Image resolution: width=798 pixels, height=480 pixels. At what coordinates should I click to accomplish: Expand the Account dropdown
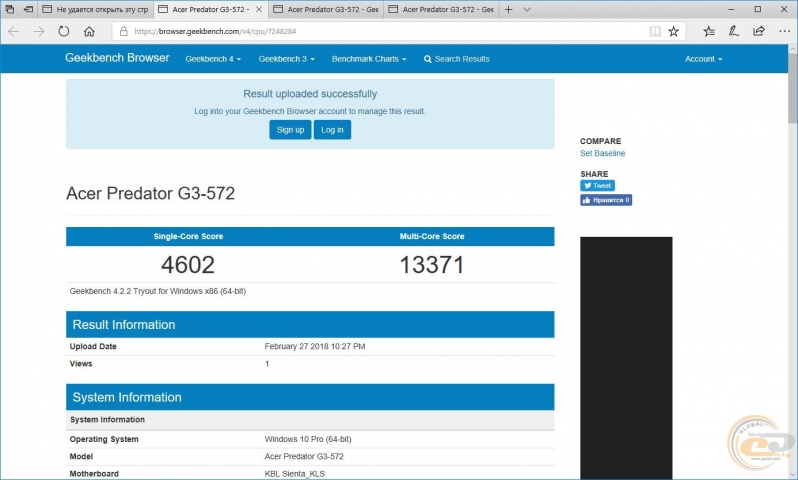pyautogui.click(x=703, y=59)
